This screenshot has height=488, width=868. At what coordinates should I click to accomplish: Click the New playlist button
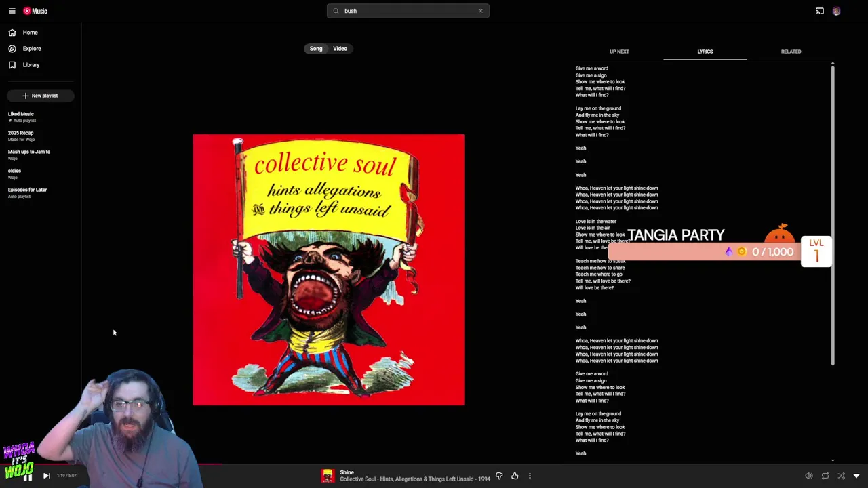point(41,96)
